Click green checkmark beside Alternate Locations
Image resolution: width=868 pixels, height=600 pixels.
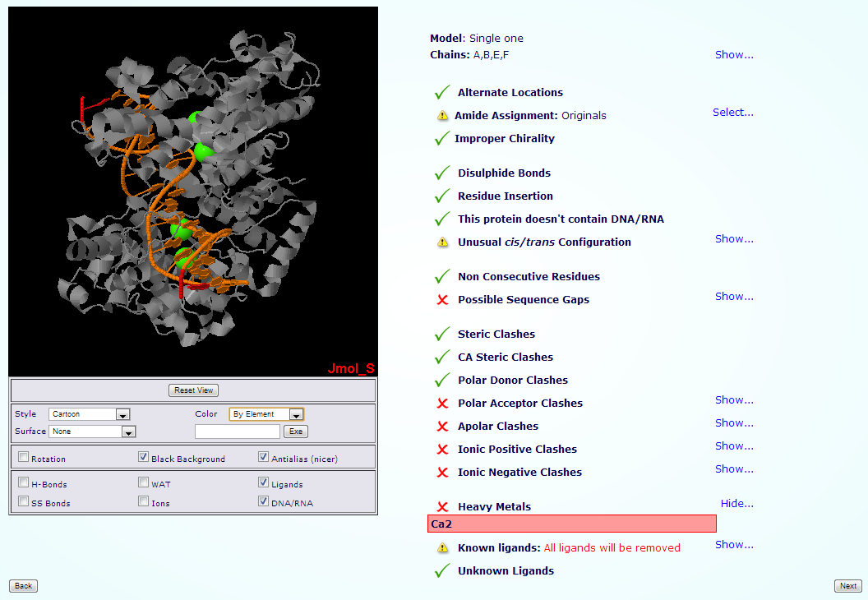(442, 93)
